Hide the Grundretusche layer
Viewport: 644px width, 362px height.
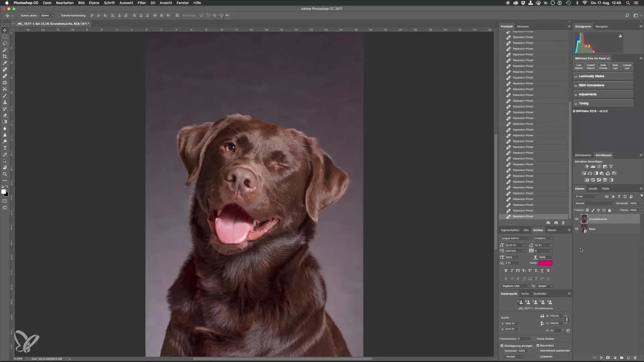[x=577, y=219]
